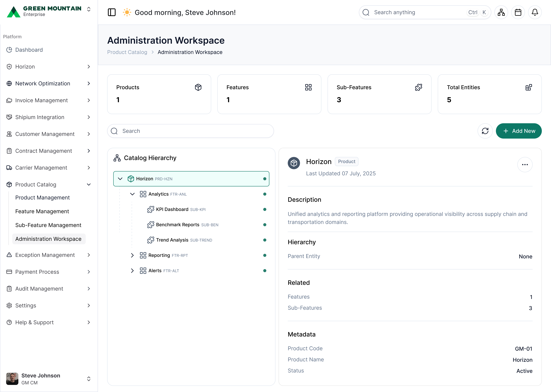Viewport: 551px width, 392px height.
Task: Go to Dashboard
Action: click(29, 50)
